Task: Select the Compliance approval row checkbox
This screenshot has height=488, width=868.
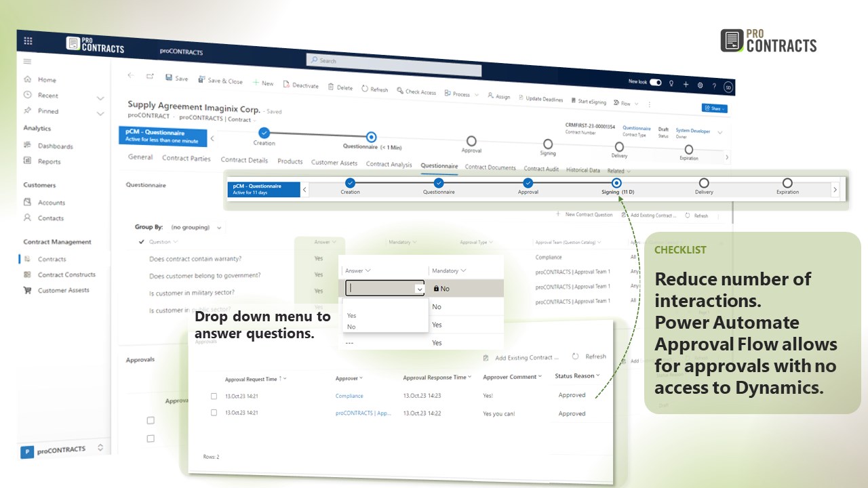Action: pos(214,396)
